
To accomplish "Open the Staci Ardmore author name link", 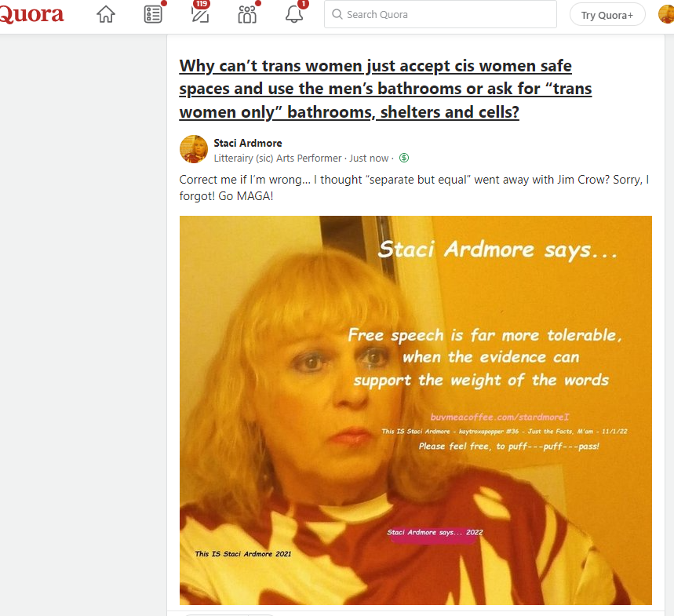I will (248, 143).
